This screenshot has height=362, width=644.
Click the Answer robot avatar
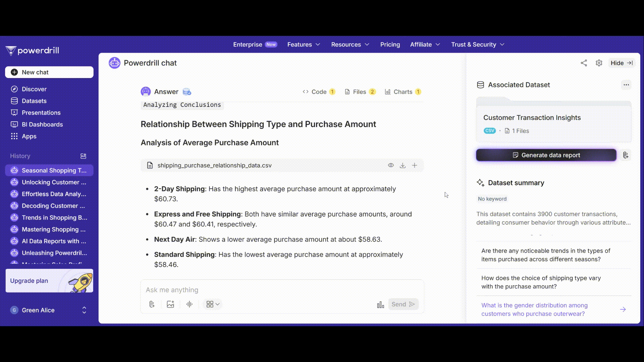tap(146, 92)
